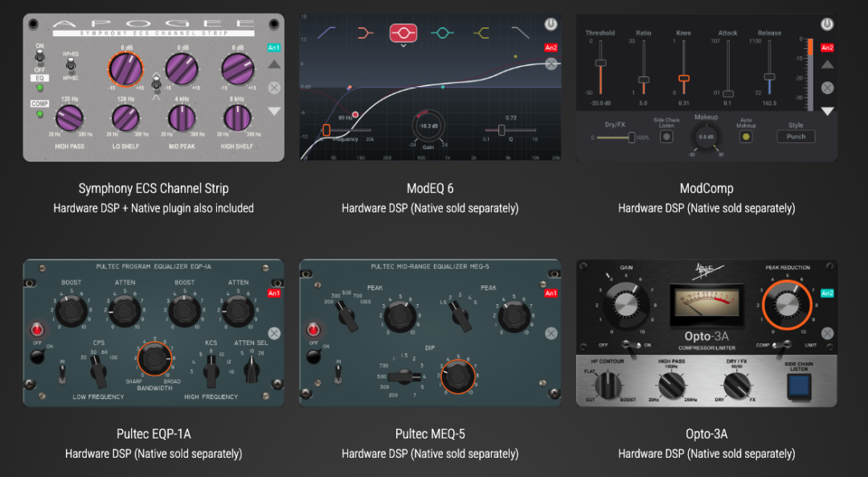868x477 pixels.
Task: Click the HF Contour knob on Opto-3A
Action: pyautogui.click(x=608, y=384)
